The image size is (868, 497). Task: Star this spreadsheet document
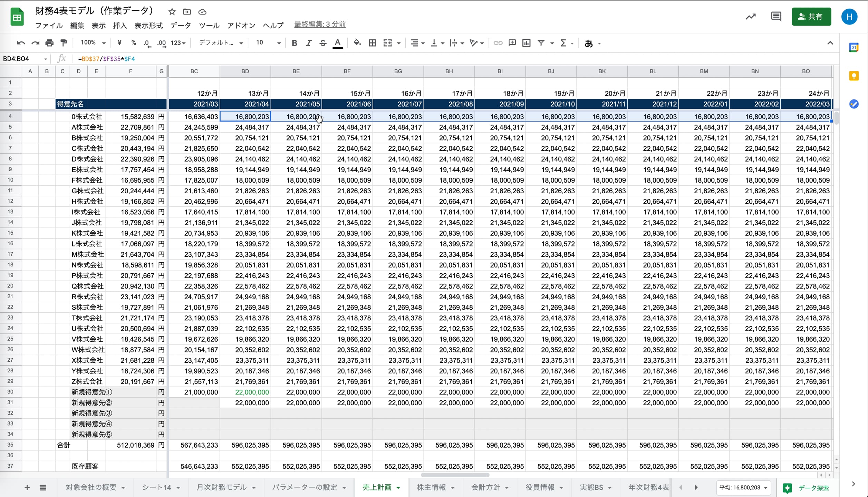tap(172, 12)
